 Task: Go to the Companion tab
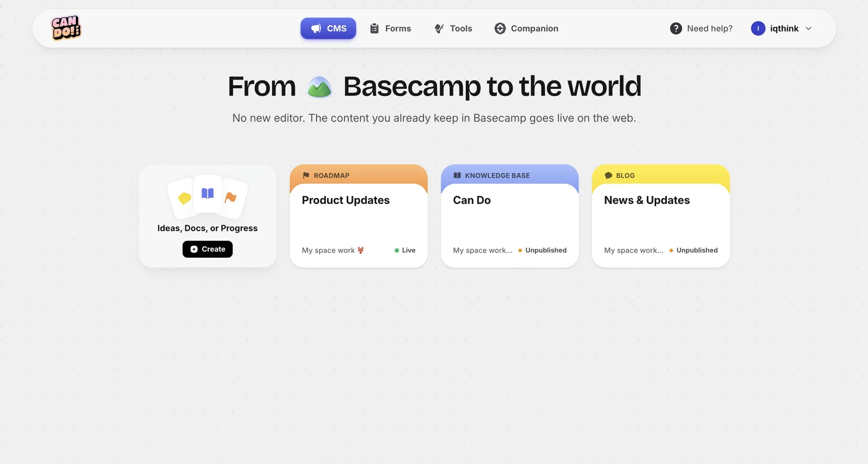click(x=527, y=28)
